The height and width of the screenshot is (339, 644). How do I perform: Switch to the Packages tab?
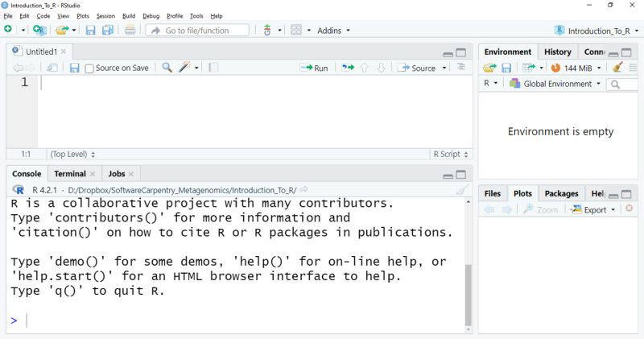click(x=561, y=193)
